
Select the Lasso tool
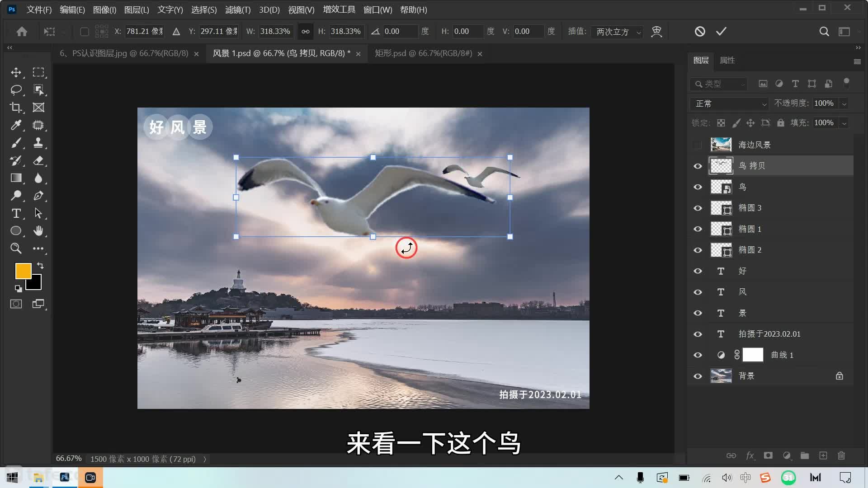[16, 90]
